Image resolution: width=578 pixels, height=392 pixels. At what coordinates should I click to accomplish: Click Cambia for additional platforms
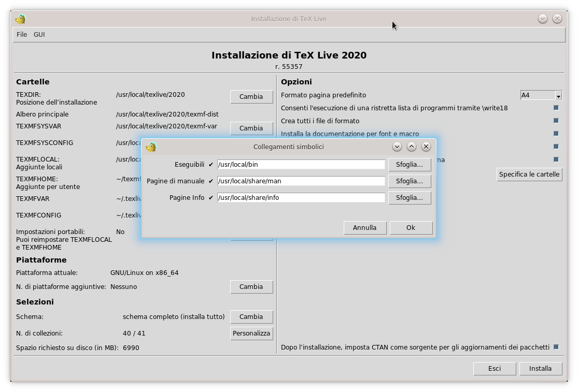click(251, 287)
